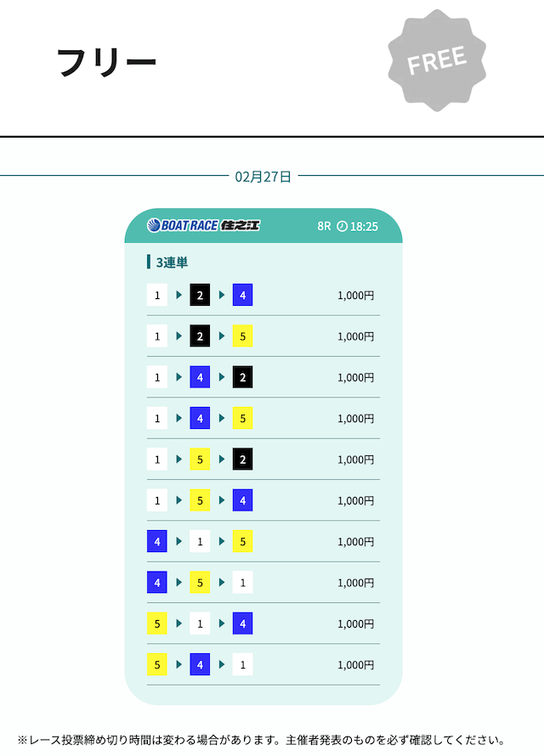Viewport: 544px width, 756px height.
Task: Select the 02月27日 date label
Action: tap(263, 177)
